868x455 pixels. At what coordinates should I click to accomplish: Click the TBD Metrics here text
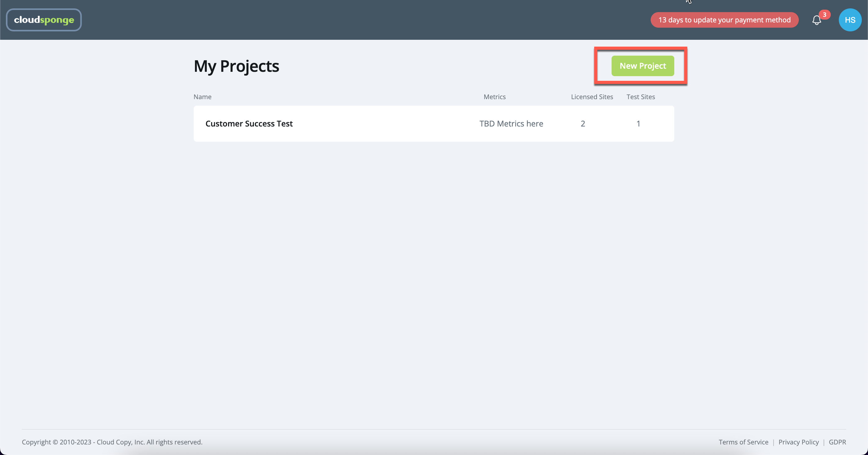[511, 123]
